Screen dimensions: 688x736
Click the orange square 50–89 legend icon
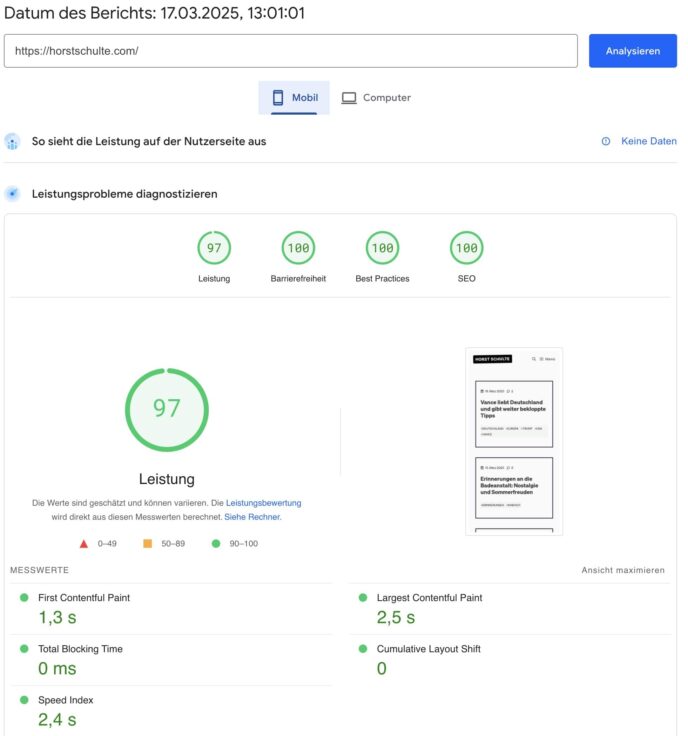tap(147, 544)
